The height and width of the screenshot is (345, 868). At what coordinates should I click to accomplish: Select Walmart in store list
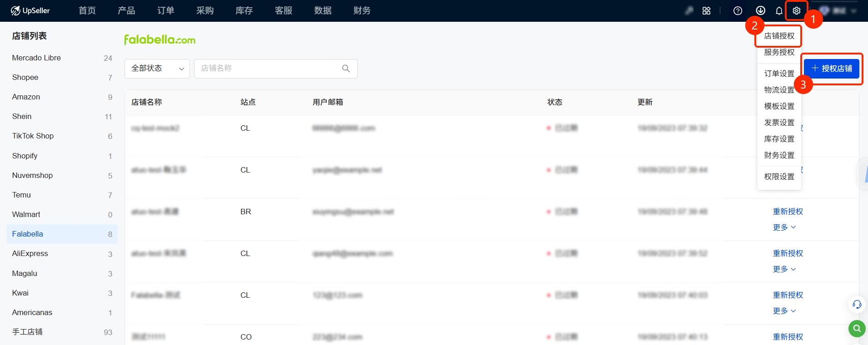pos(62,215)
